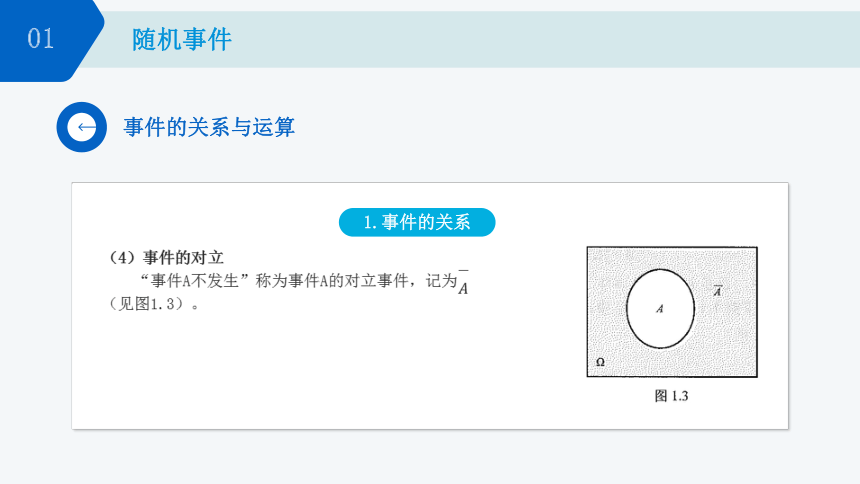
Task: Click the (见图1.3) reference text
Action: click(x=153, y=303)
